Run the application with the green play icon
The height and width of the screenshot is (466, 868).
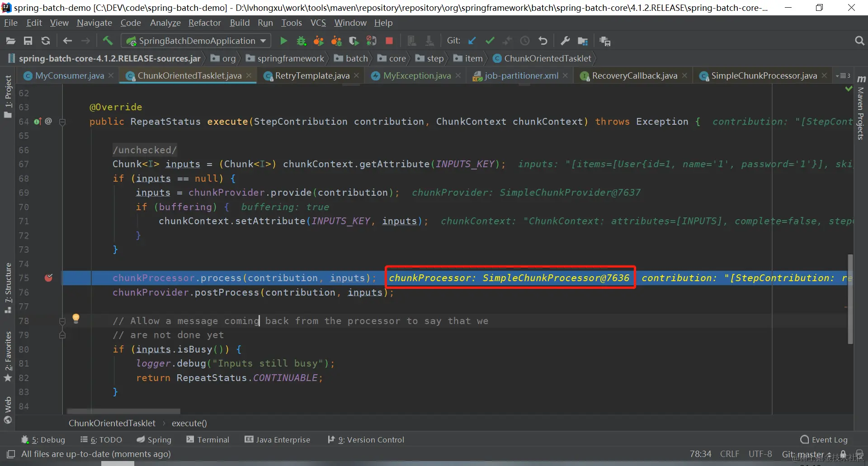click(283, 41)
